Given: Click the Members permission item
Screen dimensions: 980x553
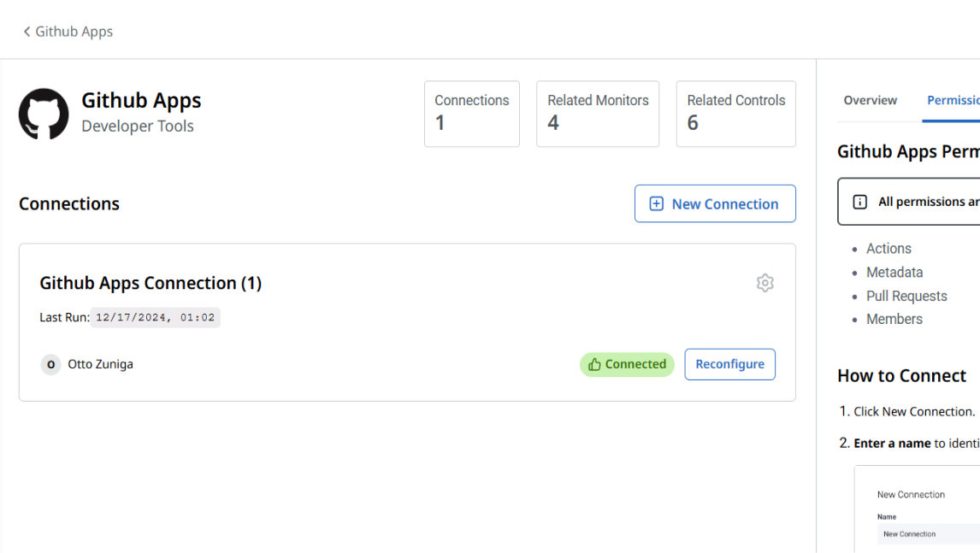Looking at the screenshot, I should click(x=894, y=320).
